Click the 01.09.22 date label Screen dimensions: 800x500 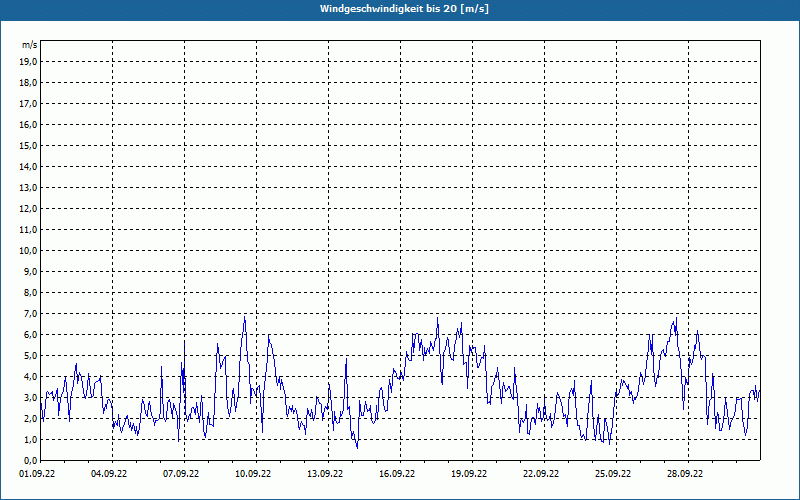pos(37,474)
